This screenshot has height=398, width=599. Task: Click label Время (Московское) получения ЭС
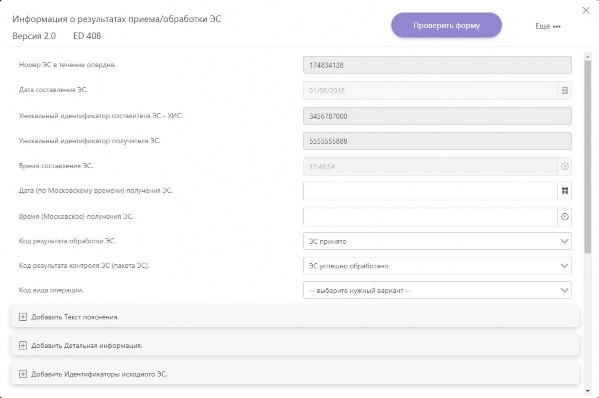[76, 216]
